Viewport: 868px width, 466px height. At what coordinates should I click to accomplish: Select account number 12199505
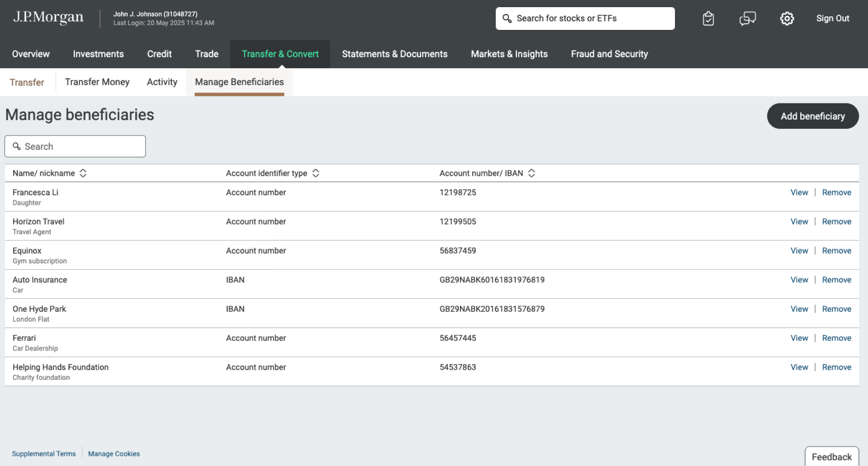coord(458,222)
